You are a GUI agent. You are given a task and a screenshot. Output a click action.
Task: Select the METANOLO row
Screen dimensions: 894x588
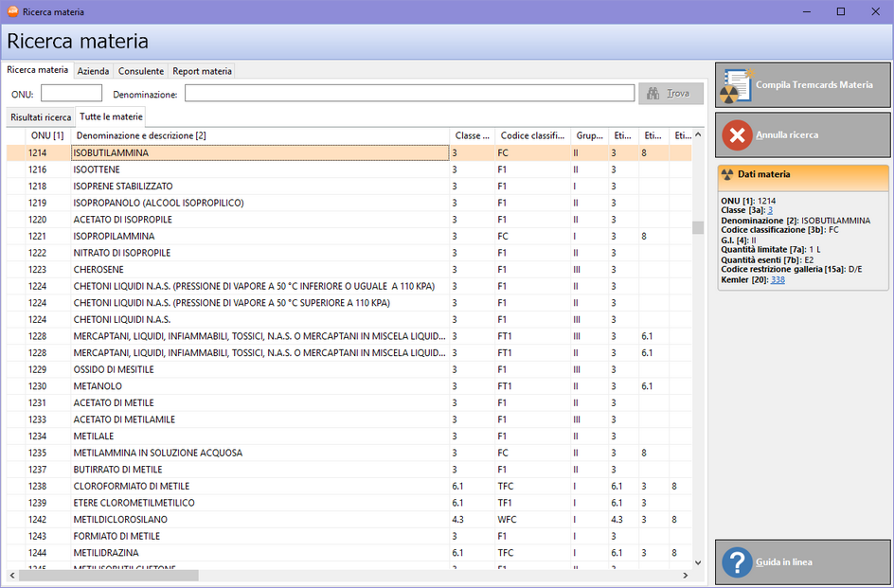click(x=99, y=386)
